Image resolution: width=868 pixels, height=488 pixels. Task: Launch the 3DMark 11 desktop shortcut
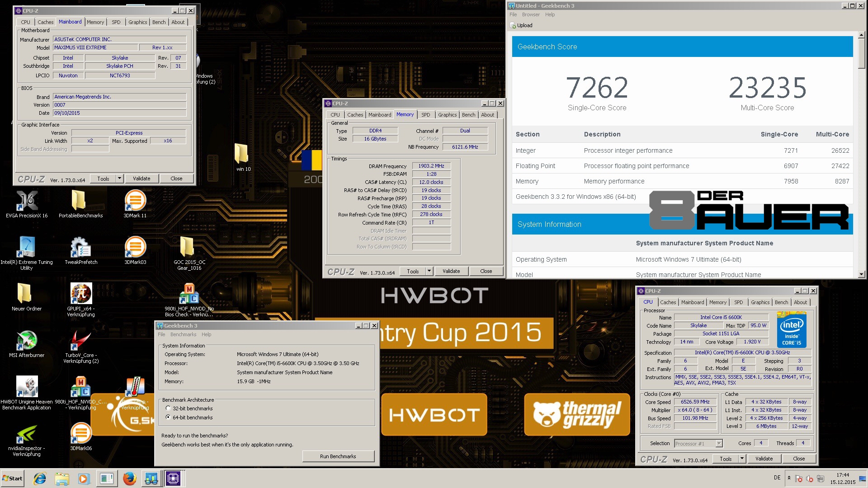[x=135, y=204]
